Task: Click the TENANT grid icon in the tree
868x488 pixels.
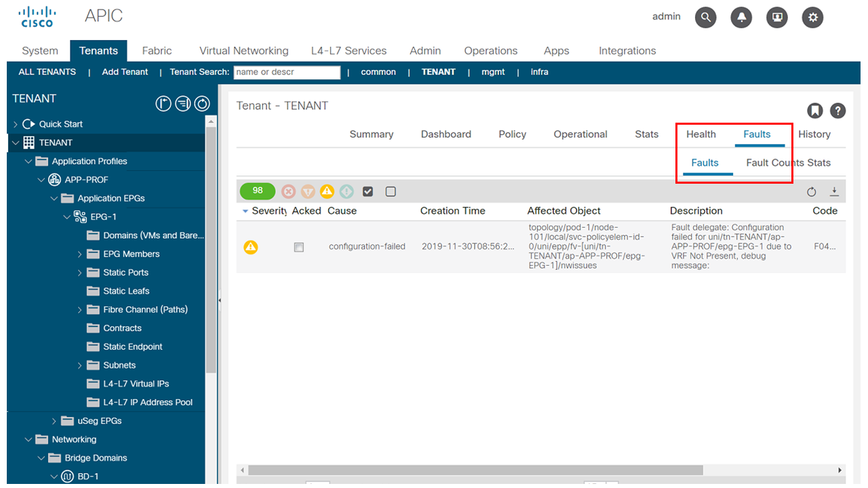Action: (29, 142)
